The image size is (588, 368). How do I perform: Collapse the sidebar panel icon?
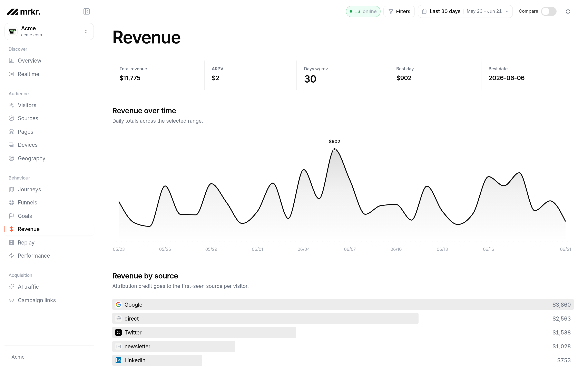pos(87,11)
